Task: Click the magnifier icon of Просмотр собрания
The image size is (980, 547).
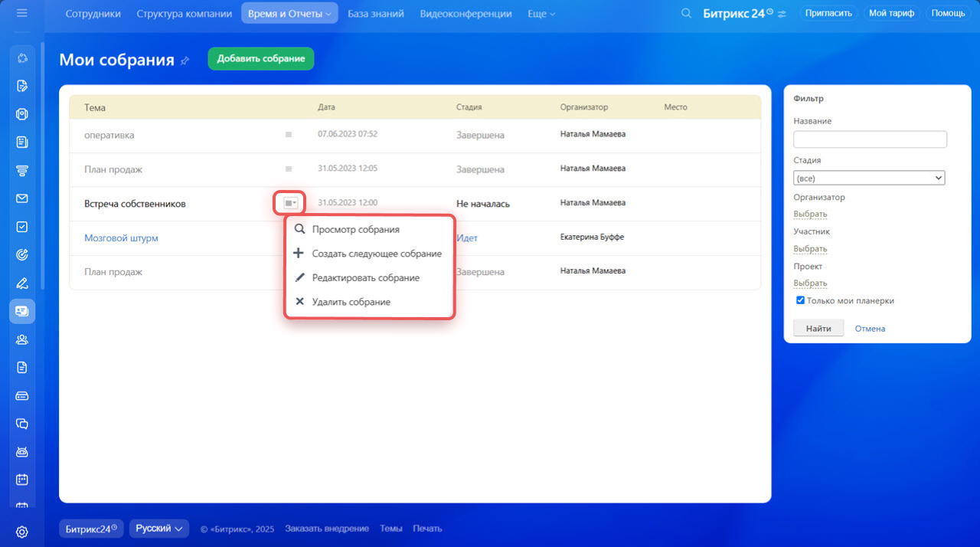Action: coord(299,229)
